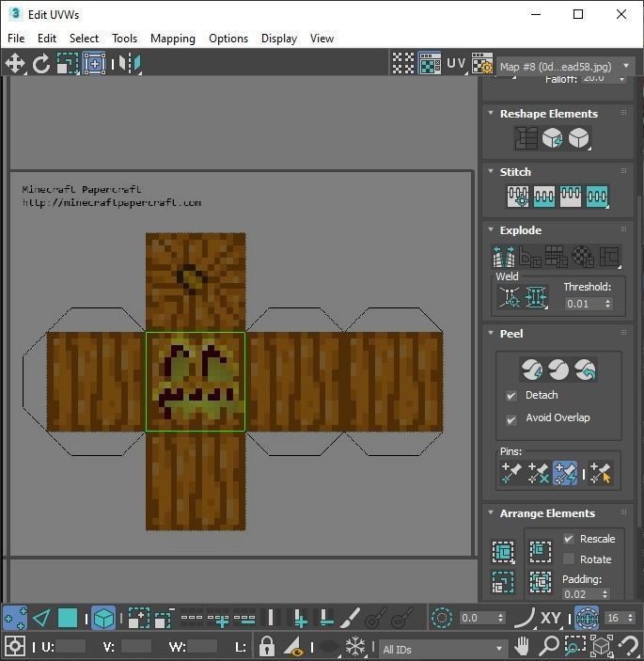Toggle the lock selection padlock
This screenshot has width=644, height=661.
(266, 646)
